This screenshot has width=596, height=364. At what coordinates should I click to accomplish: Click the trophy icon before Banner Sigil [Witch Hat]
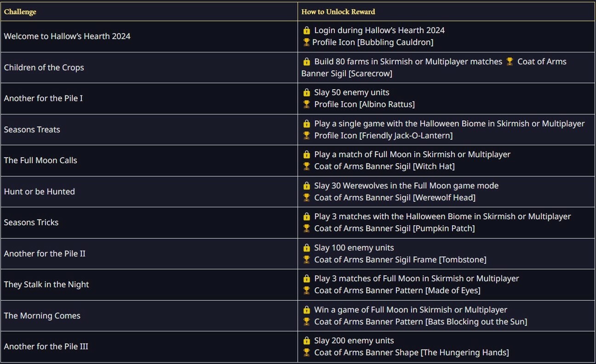click(x=307, y=166)
